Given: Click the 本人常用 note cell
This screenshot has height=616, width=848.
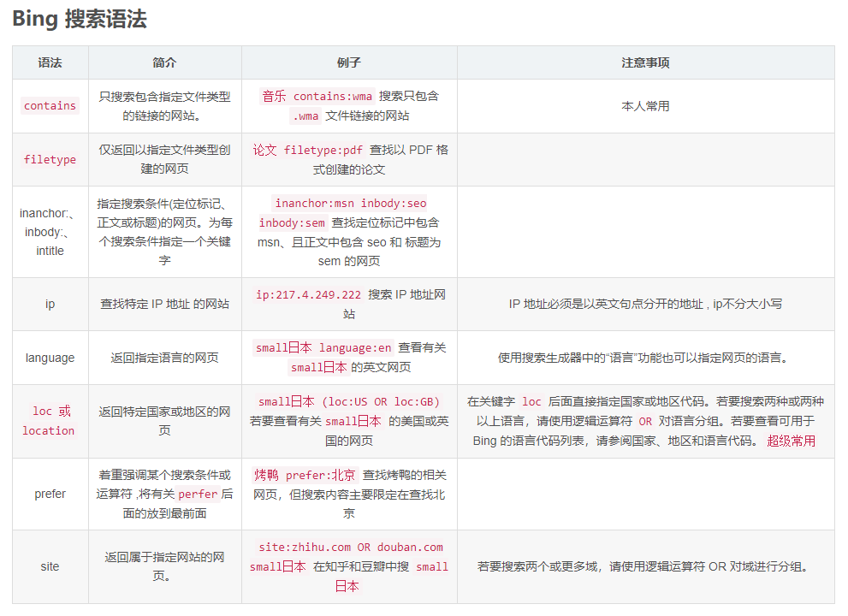Looking at the screenshot, I should pos(645,106).
